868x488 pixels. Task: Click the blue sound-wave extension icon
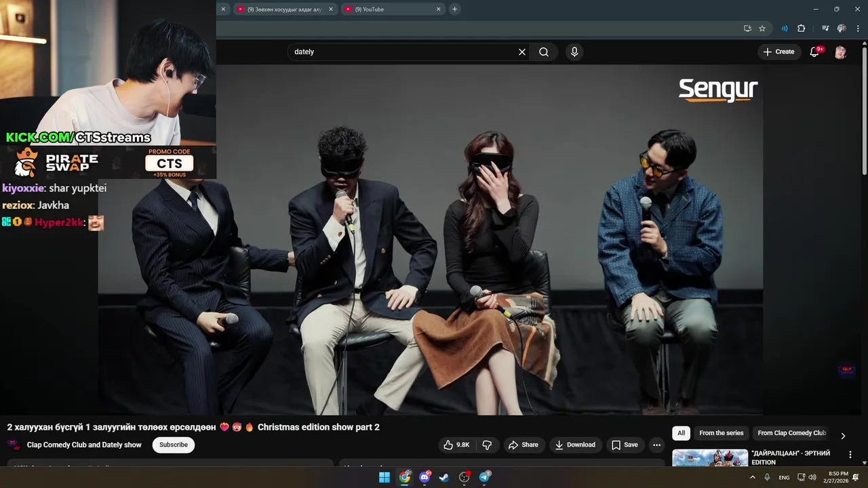point(785,28)
